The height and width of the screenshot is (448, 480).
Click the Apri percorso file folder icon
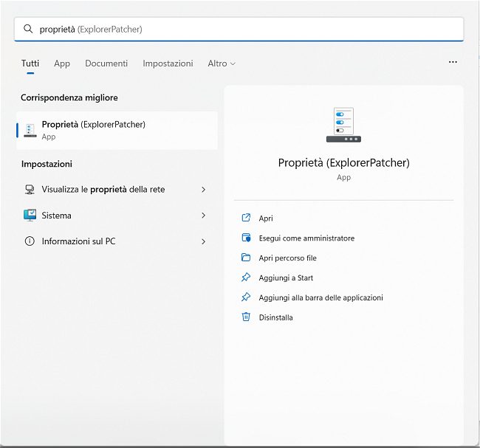(246, 258)
